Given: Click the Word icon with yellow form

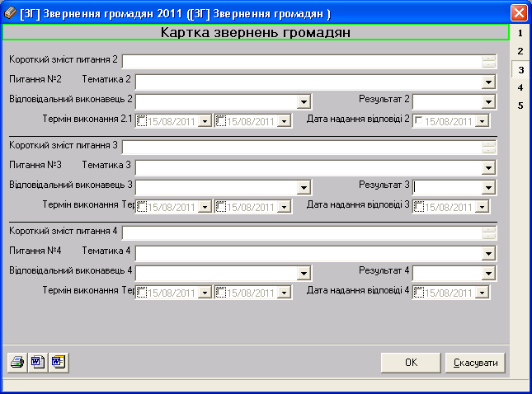Looking at the screenshot, I should pyautogui.click(x=59, y=363).
